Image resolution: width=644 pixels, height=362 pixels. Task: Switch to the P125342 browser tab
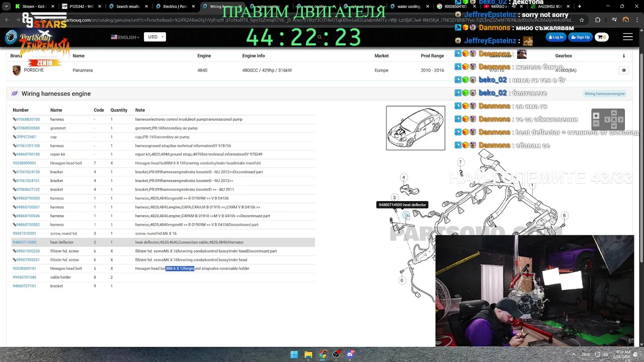point(80,7)
